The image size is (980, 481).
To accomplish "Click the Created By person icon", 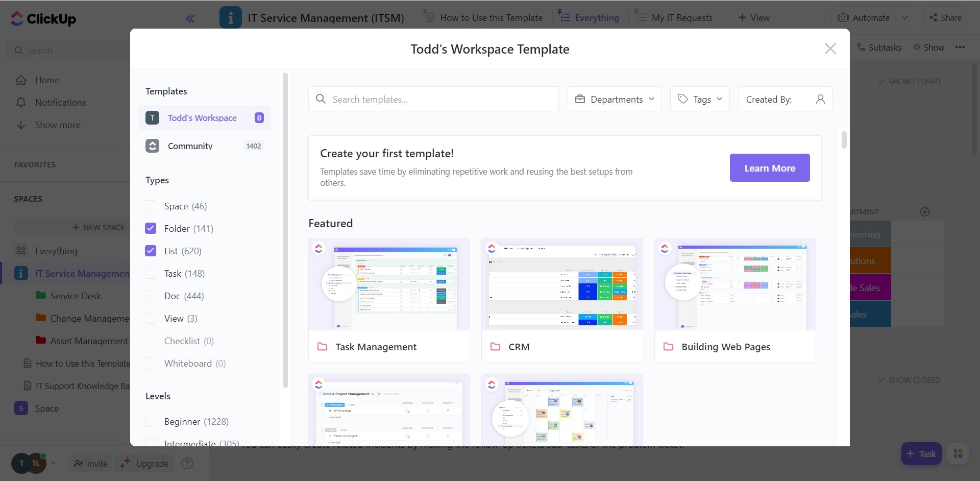I will 820,99.
